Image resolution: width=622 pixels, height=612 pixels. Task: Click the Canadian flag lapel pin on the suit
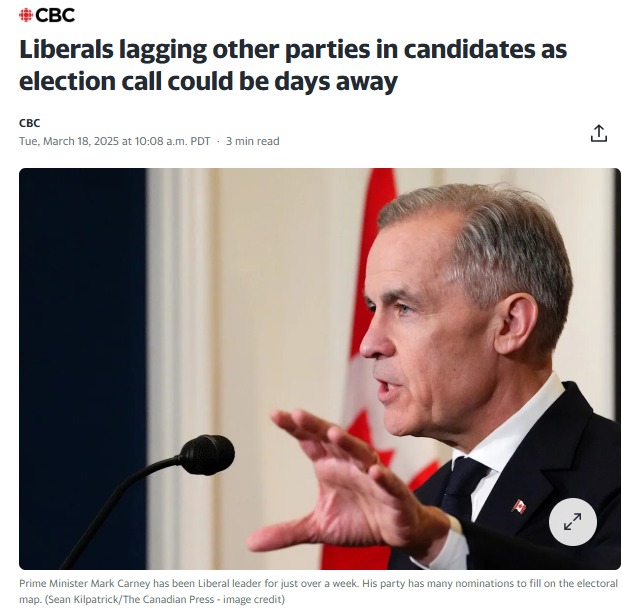pyautogui.click(x=519, y=506)
